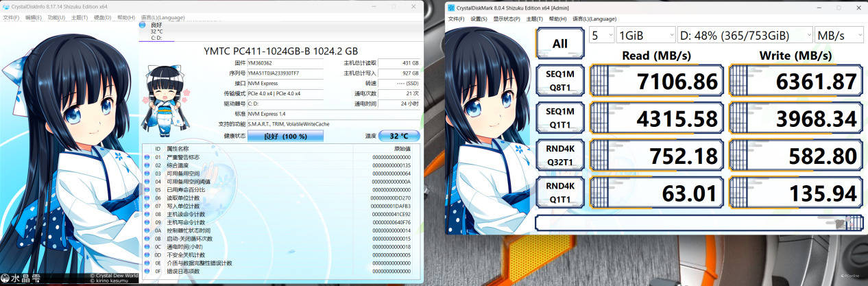Click the firmware field YM360362
The height and width of the screenshot is (286, 868).
tap(284, 63)
